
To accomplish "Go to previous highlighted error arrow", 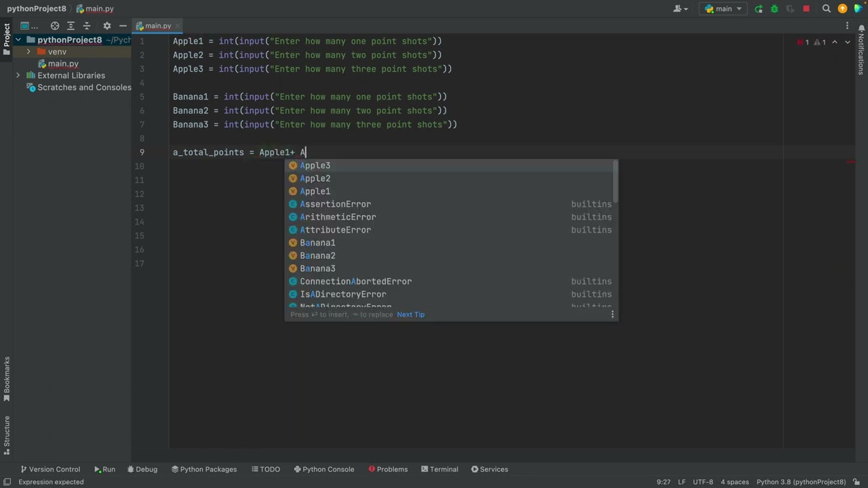I will point(835,42).
